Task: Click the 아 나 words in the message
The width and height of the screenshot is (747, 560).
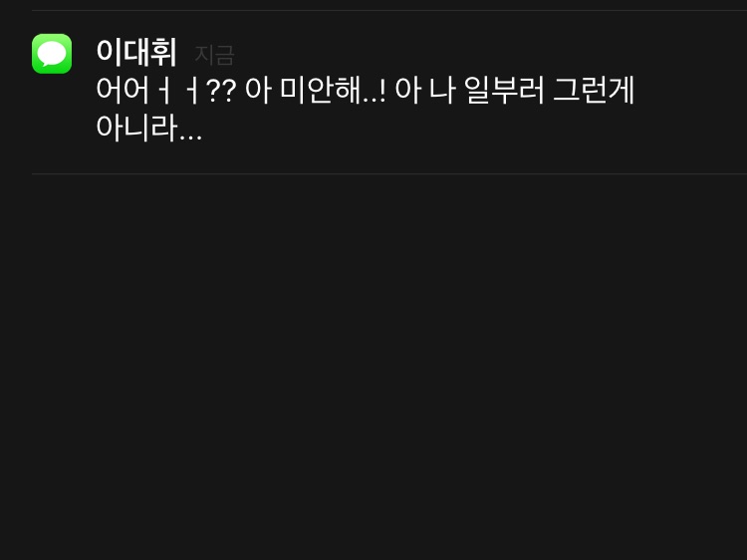Action: pyautogui.click(x=424, y=90)
